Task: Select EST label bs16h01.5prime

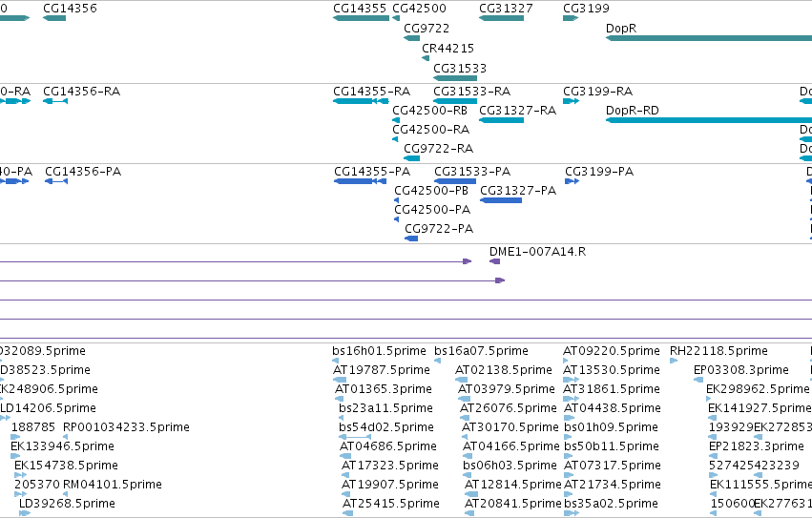Action: point(379,351)
